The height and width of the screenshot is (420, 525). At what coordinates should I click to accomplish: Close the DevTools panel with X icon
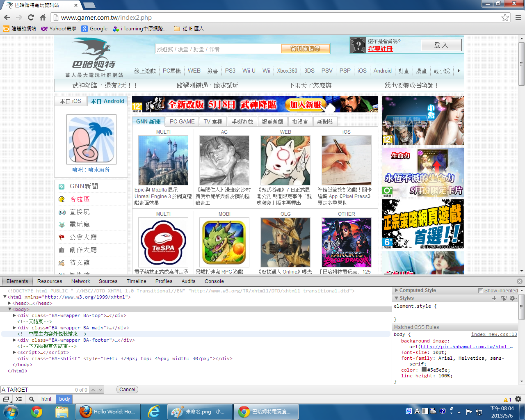click(x=520, y=281)
